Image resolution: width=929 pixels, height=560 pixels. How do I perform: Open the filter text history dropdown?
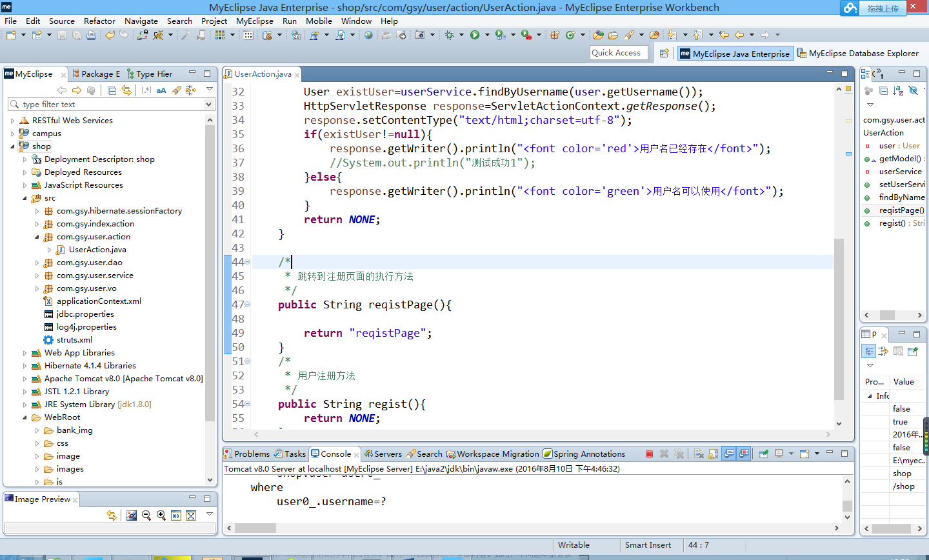[x=208, y=104]
